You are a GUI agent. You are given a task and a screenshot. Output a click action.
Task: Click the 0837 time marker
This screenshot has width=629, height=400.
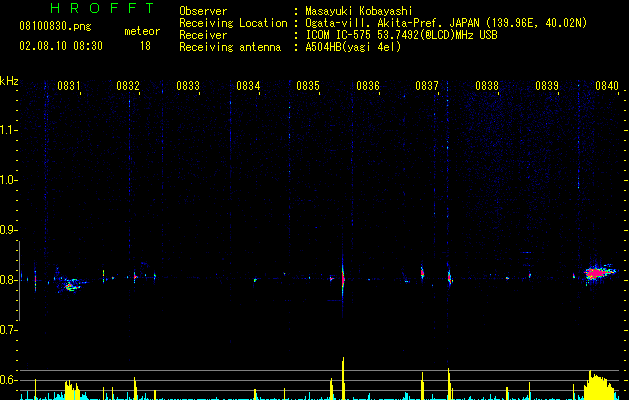(427, 86)
